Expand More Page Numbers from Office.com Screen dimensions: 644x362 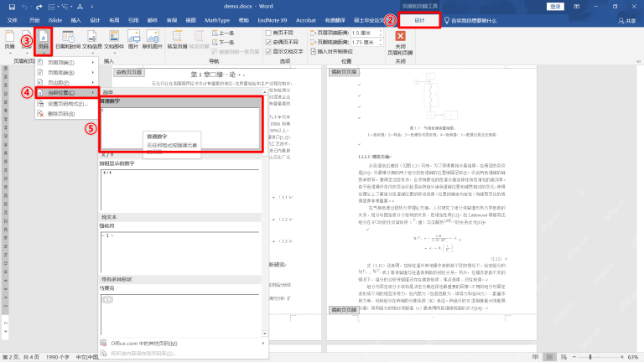pos(183,343)
